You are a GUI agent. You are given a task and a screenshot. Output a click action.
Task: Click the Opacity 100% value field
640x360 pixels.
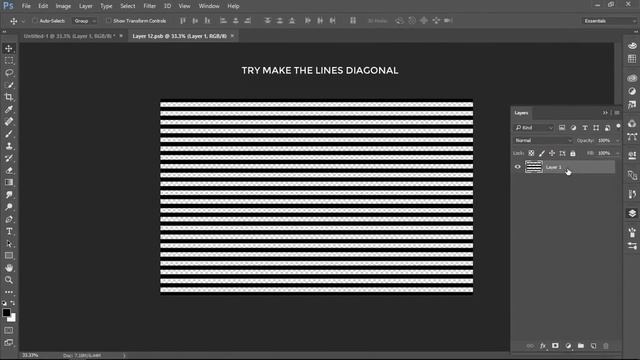604,140
